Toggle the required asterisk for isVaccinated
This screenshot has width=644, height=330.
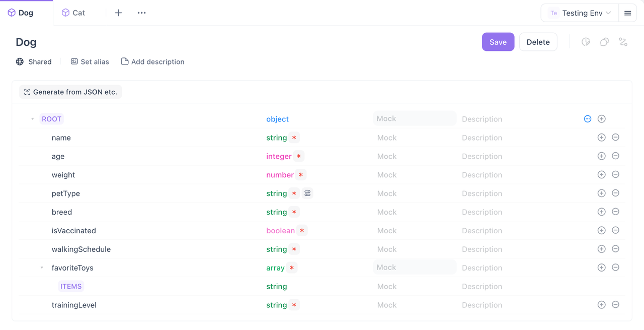[x=302, y=230]
